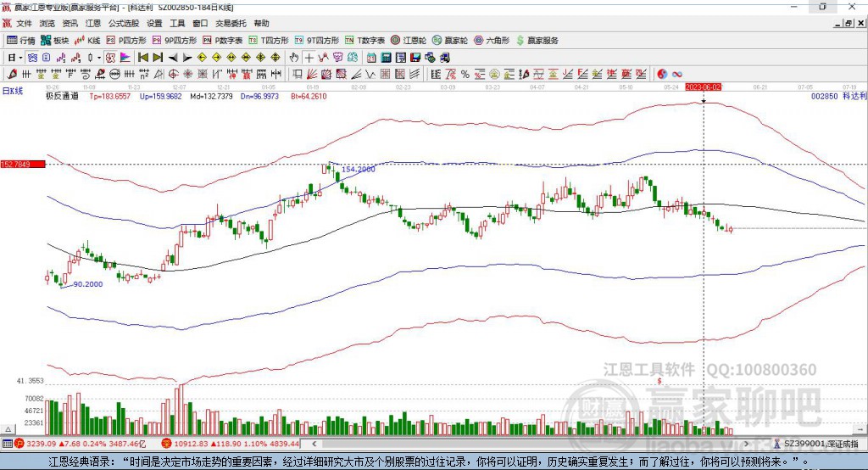Open the 帮助 menu
Image resolution: width=868 pixels, height=470 pixels.
(261, 23)
